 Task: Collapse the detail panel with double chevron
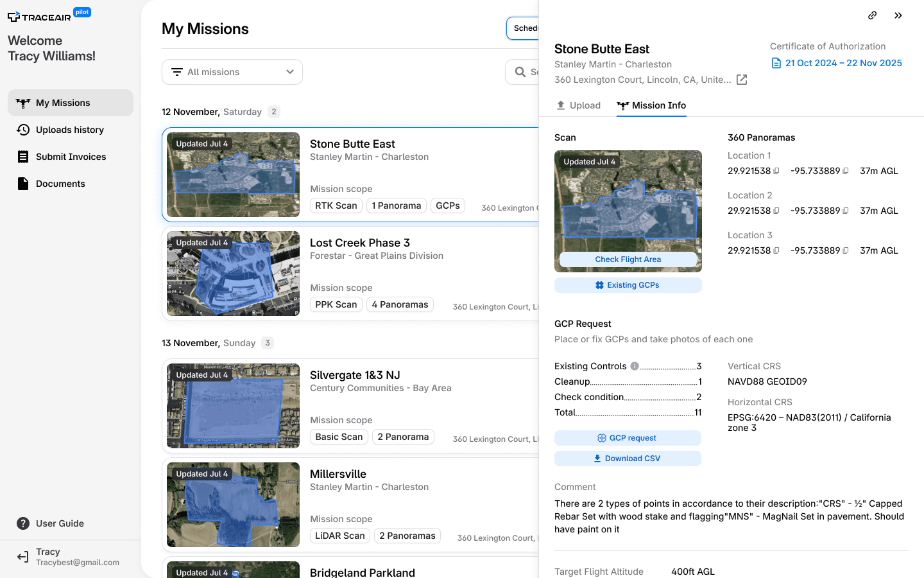click(x=898, y=15)
